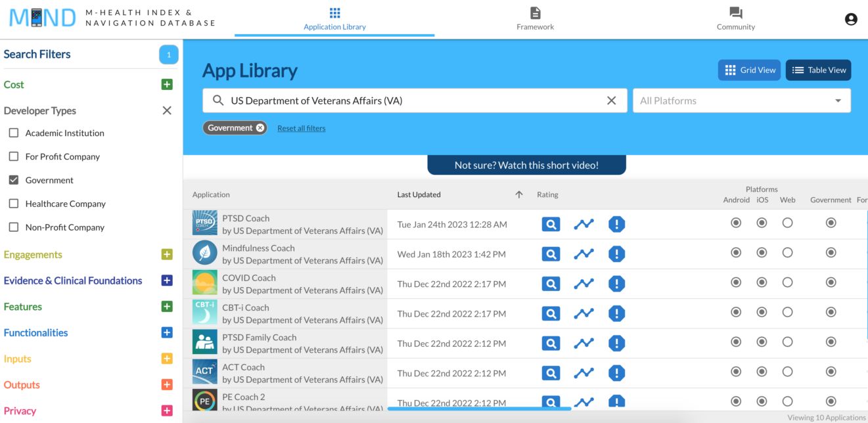Click the Not sure? Watch this short video button
868x423 pixels.
(526, 165)
